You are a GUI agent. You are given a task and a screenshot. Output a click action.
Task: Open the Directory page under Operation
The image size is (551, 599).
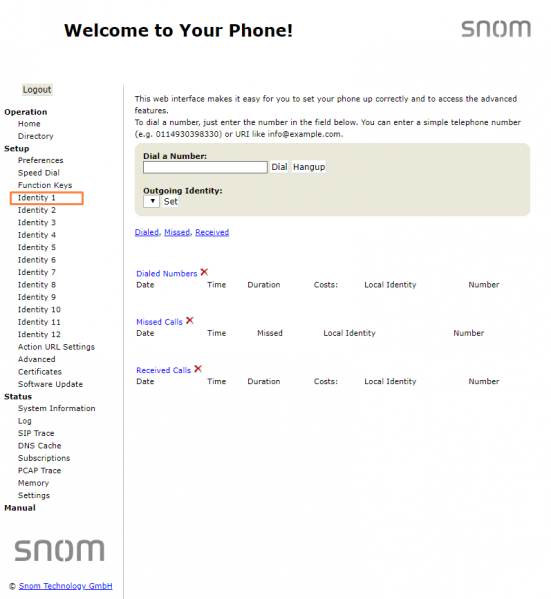pos(36,136)
